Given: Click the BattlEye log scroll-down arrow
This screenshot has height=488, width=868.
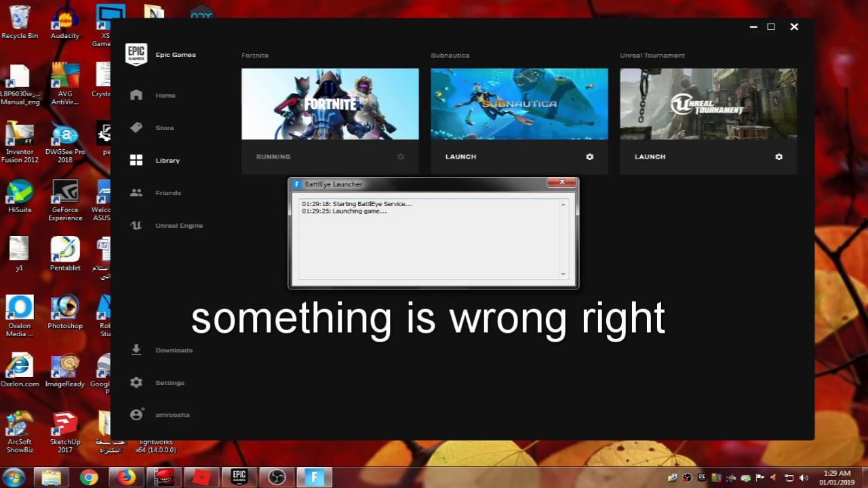Looking at the screenshot, I should click(563, 274).
